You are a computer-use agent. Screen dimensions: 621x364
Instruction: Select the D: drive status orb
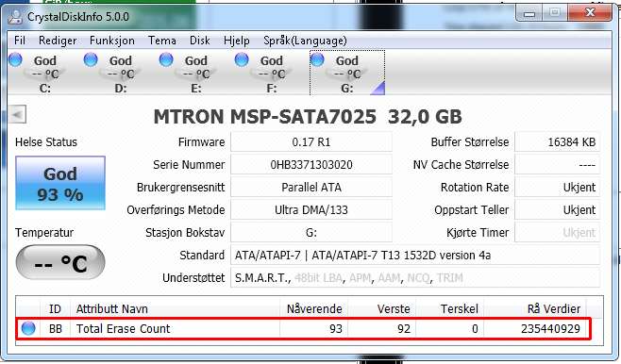click(x=91, y=59)
